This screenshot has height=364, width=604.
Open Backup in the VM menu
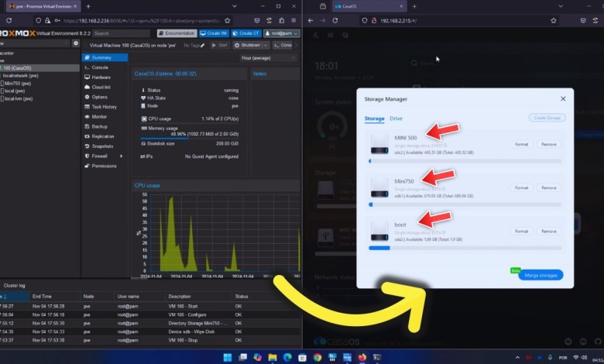tap(99, 126)
